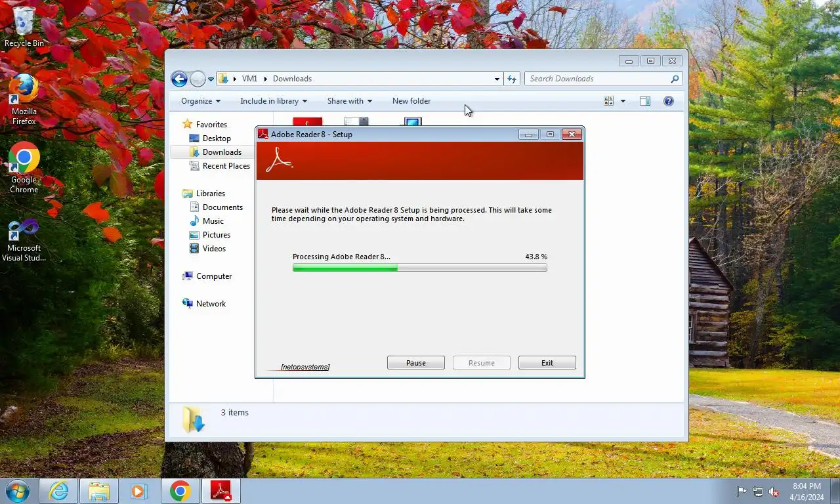Open Microsoft Visual Studio desktop shortcut

point(24,240)
